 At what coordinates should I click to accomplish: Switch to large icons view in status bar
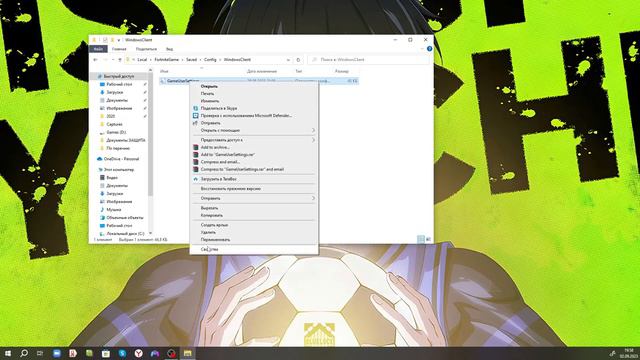click(x=428, y=239)
